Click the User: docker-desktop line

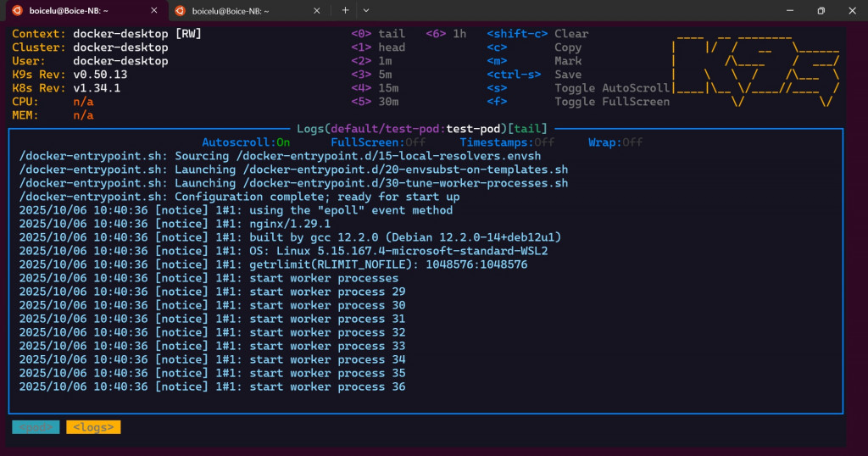coord(90,61)
